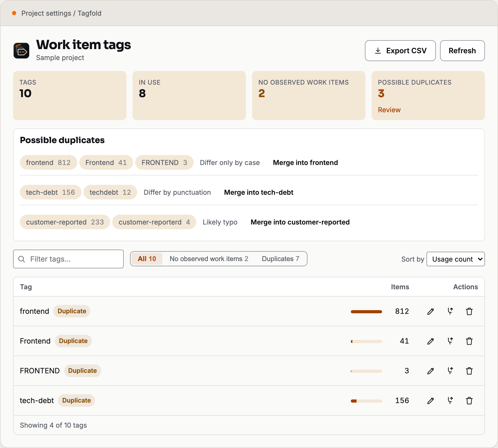Click the No Observed Work Items card

[x=309, y=96]
